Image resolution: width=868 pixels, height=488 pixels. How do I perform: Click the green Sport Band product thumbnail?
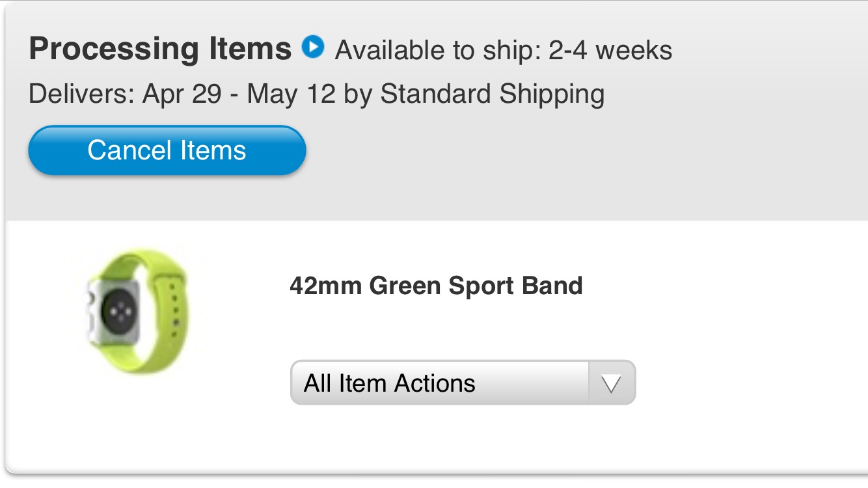coord(137,310)
